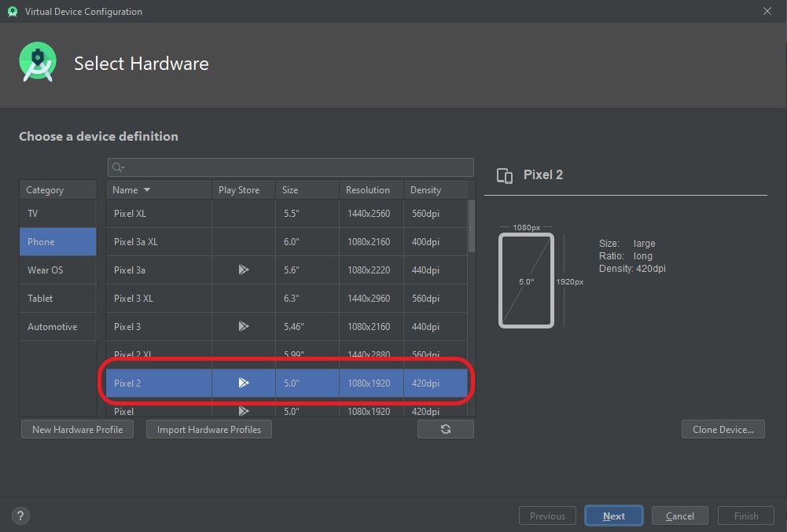
Task: Open the Clone Device dialog
Action: (723, 428)
